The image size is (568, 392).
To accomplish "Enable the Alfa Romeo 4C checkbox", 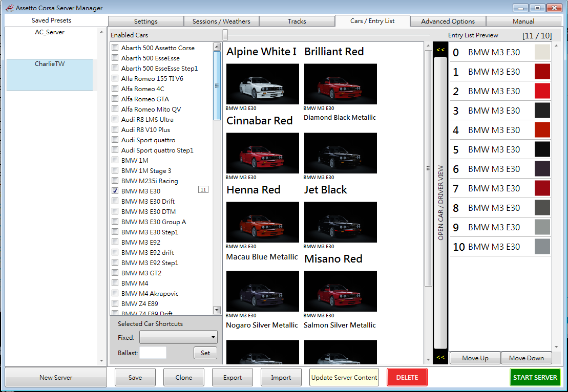I will point(115,89).
